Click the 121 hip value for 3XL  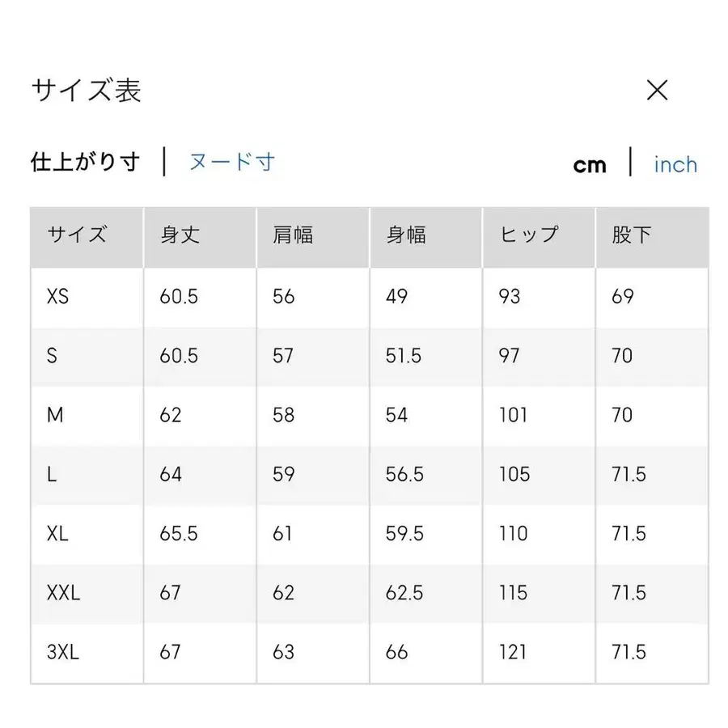(512, 652)
